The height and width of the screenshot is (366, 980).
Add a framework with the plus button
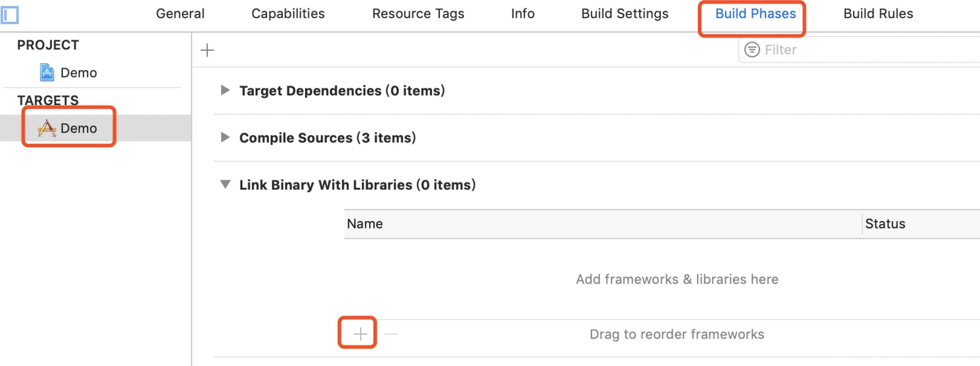(x=360, y=334)
